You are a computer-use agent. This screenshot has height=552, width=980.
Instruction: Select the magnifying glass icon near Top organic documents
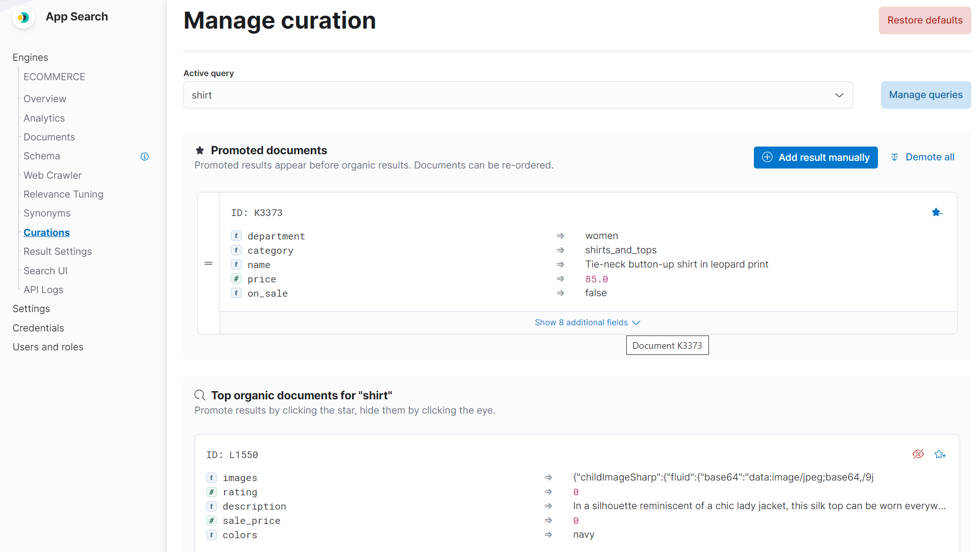pos(199,395)
